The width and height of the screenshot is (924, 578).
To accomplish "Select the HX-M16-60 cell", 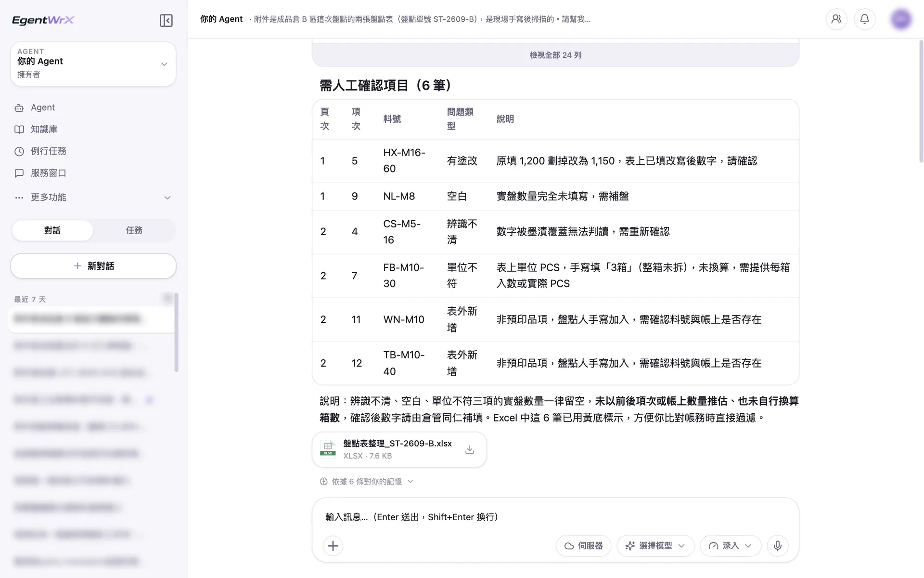I will [407, 161].
